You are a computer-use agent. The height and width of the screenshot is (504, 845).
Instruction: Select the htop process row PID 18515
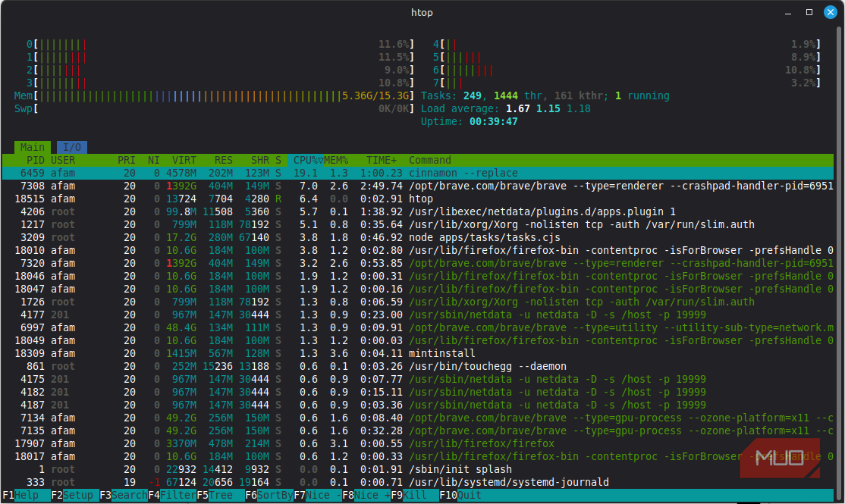(418, 199)
